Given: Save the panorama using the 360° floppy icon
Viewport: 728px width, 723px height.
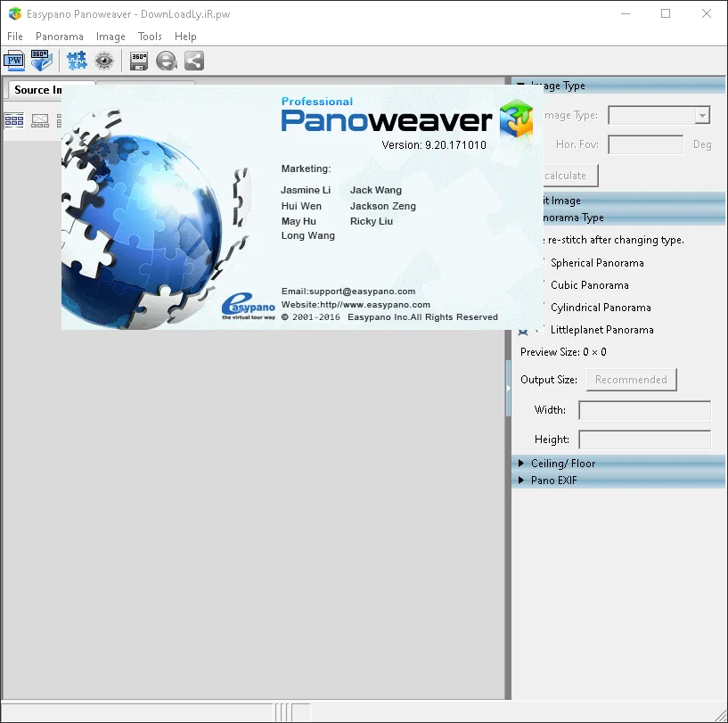Looking at the screenshot, I should [139, 61].
